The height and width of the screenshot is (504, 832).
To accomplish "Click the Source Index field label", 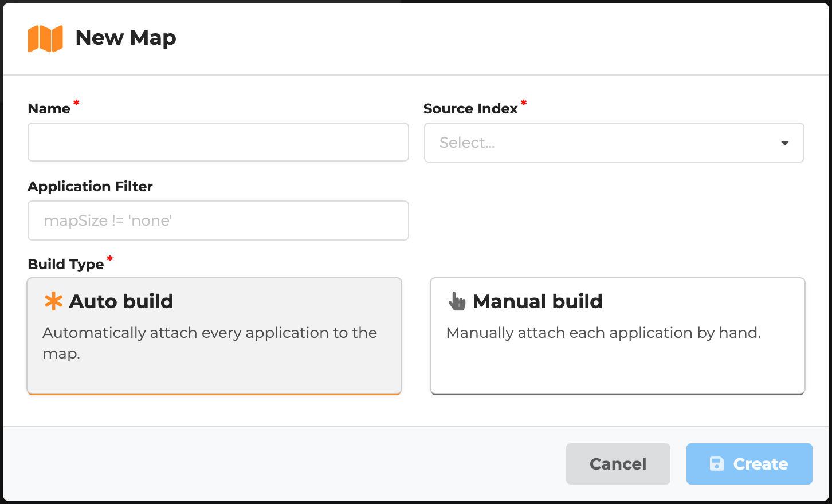I will 470,109.
